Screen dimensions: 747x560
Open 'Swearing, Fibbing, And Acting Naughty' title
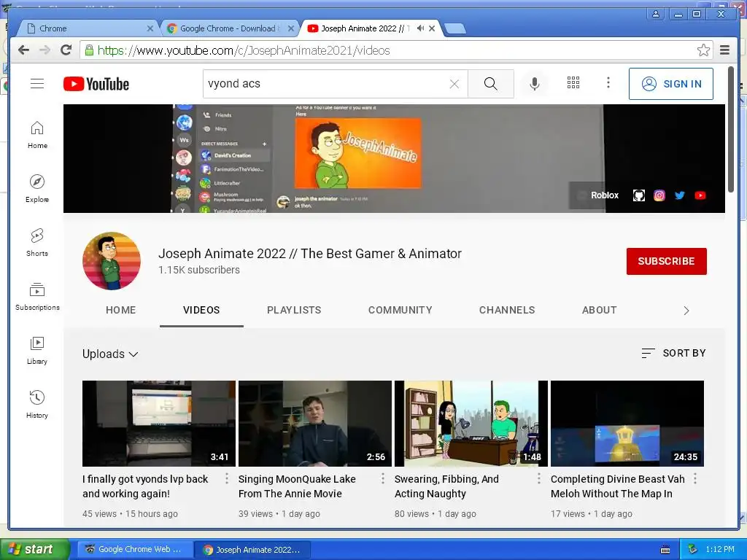pos(446,486)
